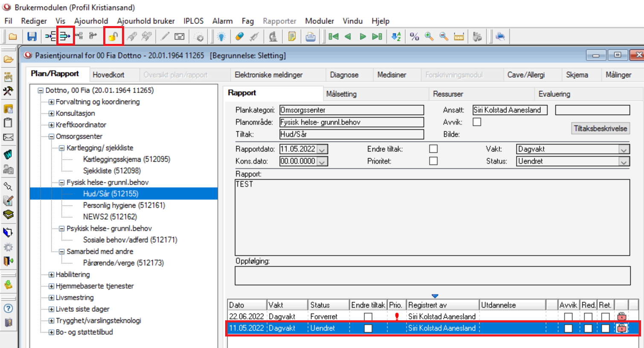This screenshot has height=348, width=644.
Task: Click the percent sign toolbar icon
Action: pyautogui.click(x=414, y=37)
